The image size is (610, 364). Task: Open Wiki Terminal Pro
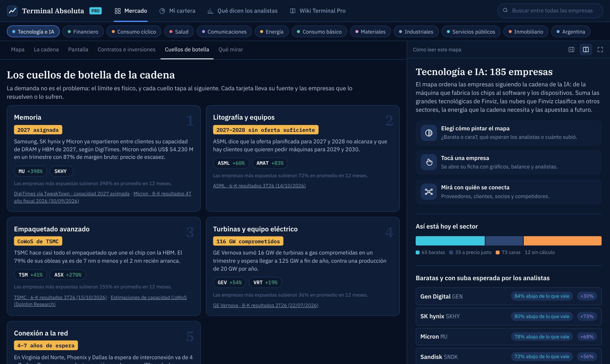[318, 11]
